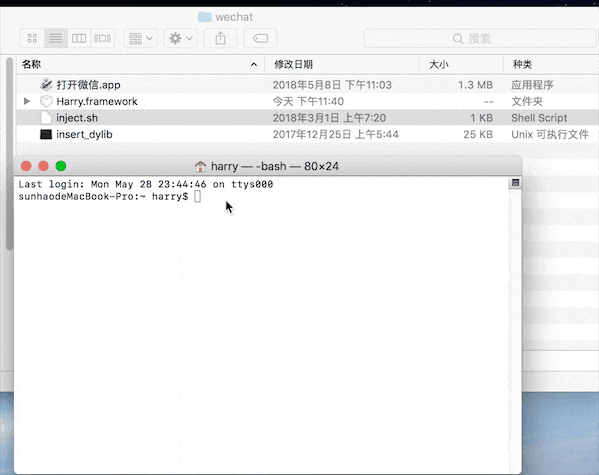The width and height of the screenshot is (599, 475).
Task: Click the 1.3 MB size cell
Action: pos(475,85)
